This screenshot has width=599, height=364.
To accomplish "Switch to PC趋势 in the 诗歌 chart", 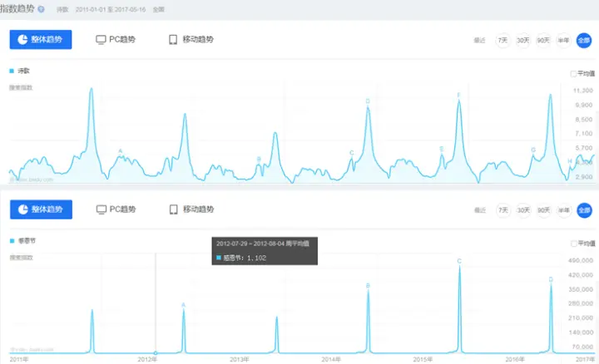I will tap(116, 39).
